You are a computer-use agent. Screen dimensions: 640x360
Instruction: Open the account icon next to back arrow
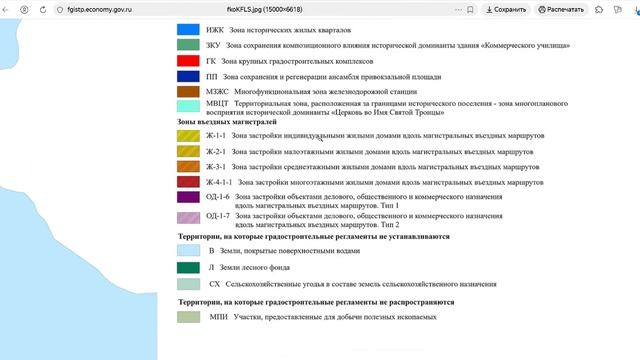[24, 9]
